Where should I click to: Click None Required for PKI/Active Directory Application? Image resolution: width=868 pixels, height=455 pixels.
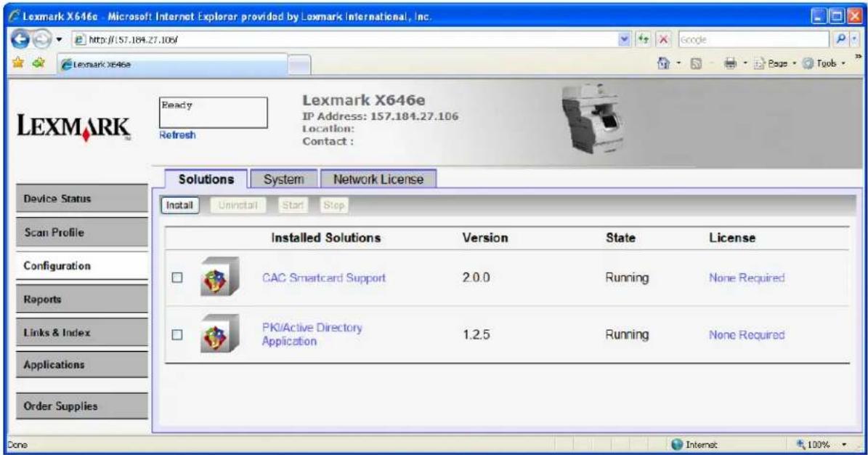(x=747, y=335)
